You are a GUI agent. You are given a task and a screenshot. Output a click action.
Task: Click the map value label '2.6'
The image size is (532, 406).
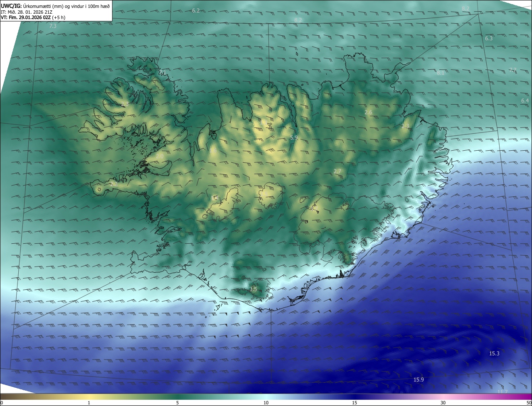(368, 113)
